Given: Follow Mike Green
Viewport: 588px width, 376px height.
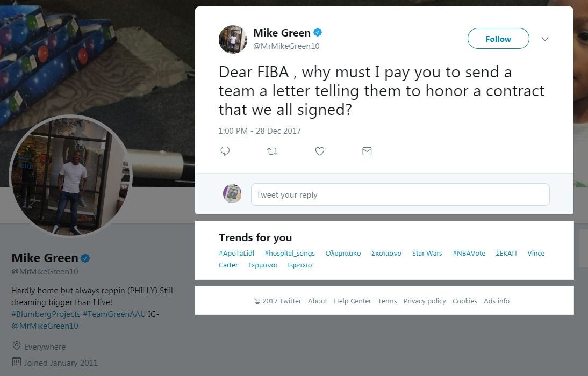Looking at the screenshot, I should click(498, 39).
